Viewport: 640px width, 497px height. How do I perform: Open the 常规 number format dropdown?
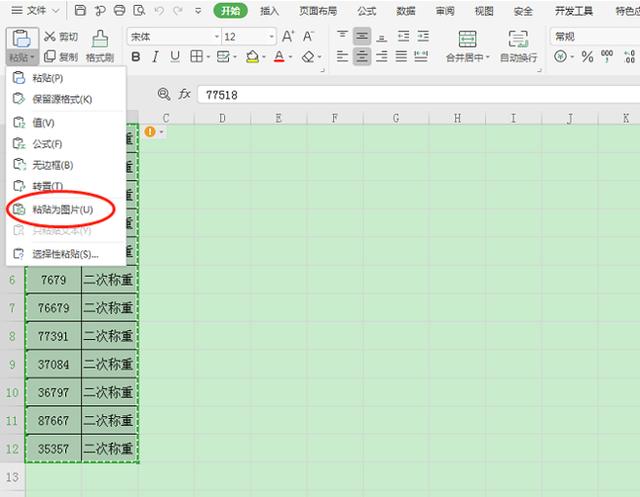[595, 37]
